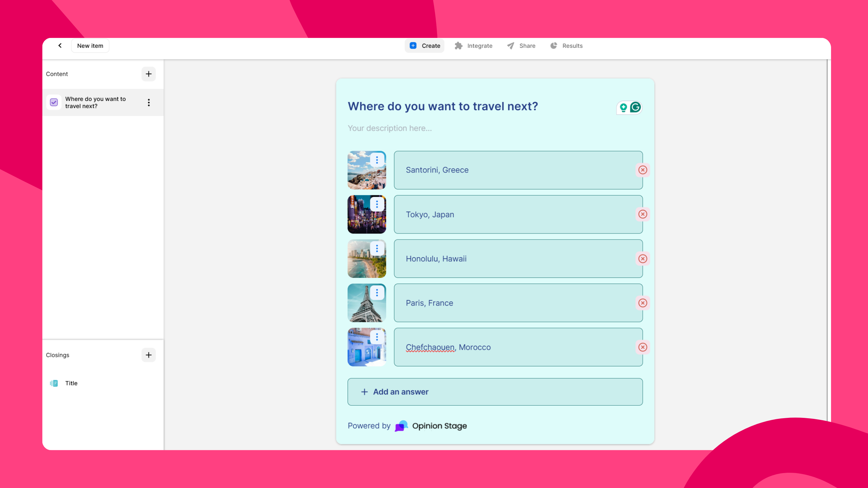
Task: Open the Share tab
Action: [x=521, y=46]
